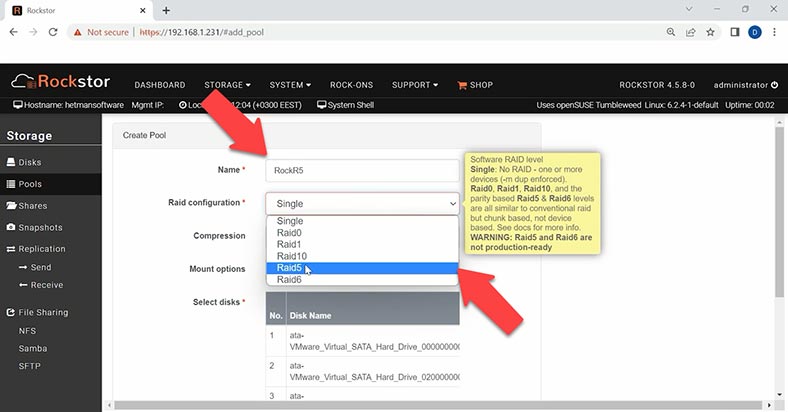Open the Raid configuration combo box

tap(362, 203)
